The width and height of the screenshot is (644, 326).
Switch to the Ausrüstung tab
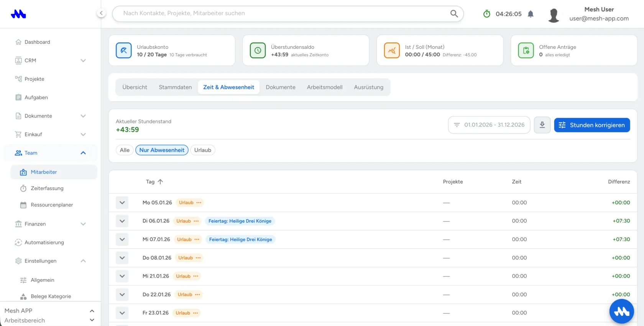[x=369, y=87]
